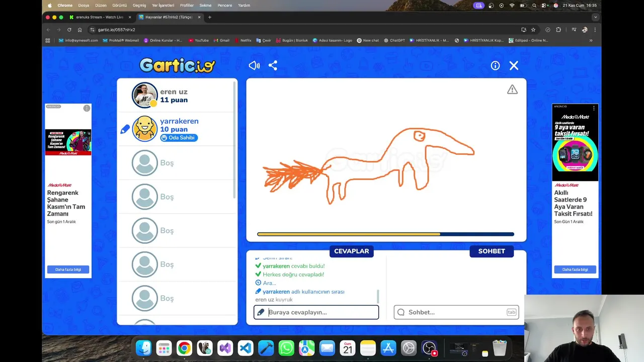This screenshot has width=644, height=362.
Task: Click the SOHBET panel label
Action: click(492, 251)
